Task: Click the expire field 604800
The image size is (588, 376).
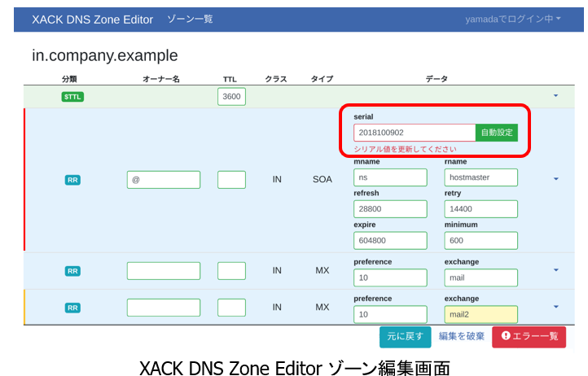Action: (390, 241)
